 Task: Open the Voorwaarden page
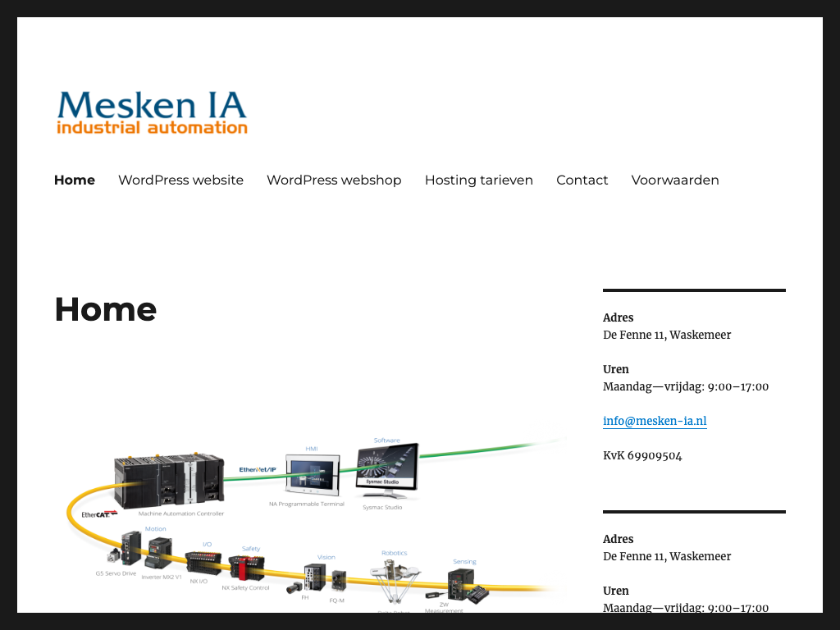click(x=674, y=180)
